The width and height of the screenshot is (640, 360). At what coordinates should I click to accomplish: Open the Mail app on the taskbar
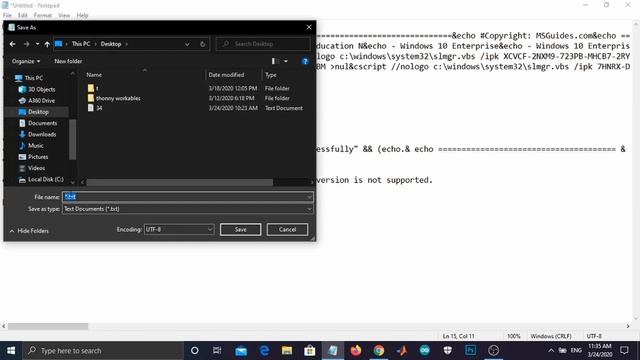[241, 351]
